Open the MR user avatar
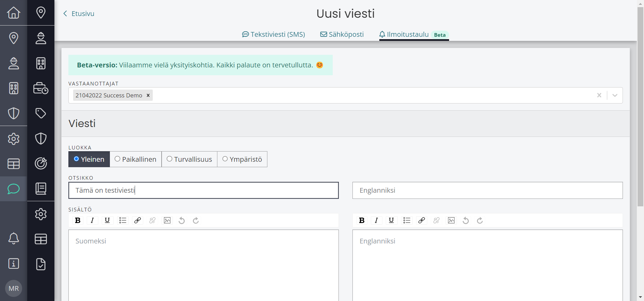The height and width of the screenshot is (301, 644). point(14,288)
